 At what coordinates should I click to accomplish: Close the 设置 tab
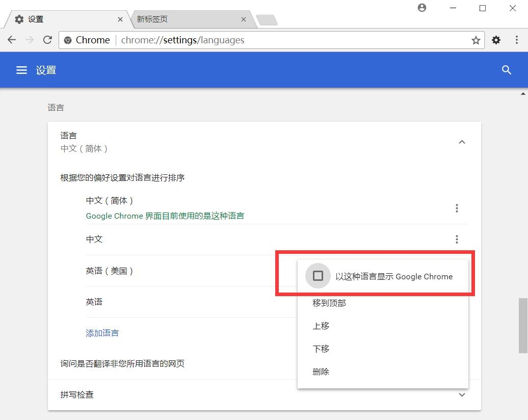tap(120, 19)
